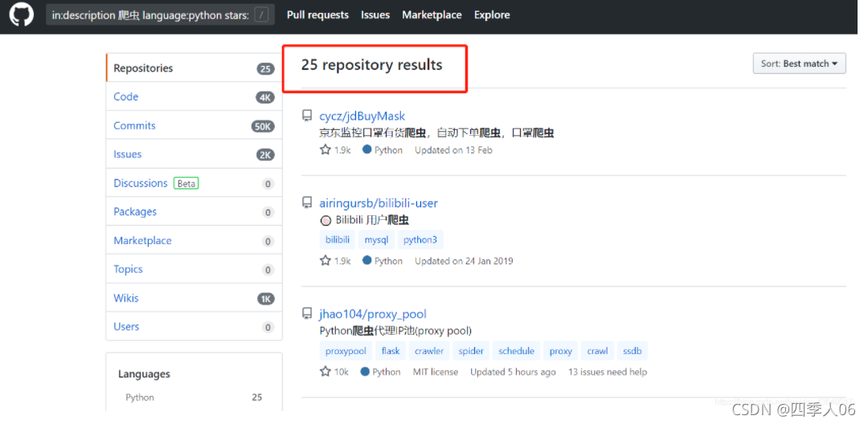Click the mysql topic tag

click(x=376, y=240)
